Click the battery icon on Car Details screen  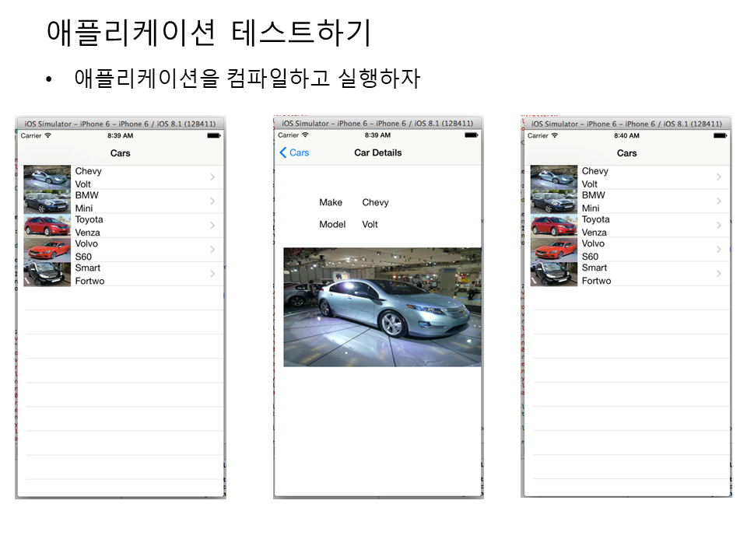tap(472, 135)
